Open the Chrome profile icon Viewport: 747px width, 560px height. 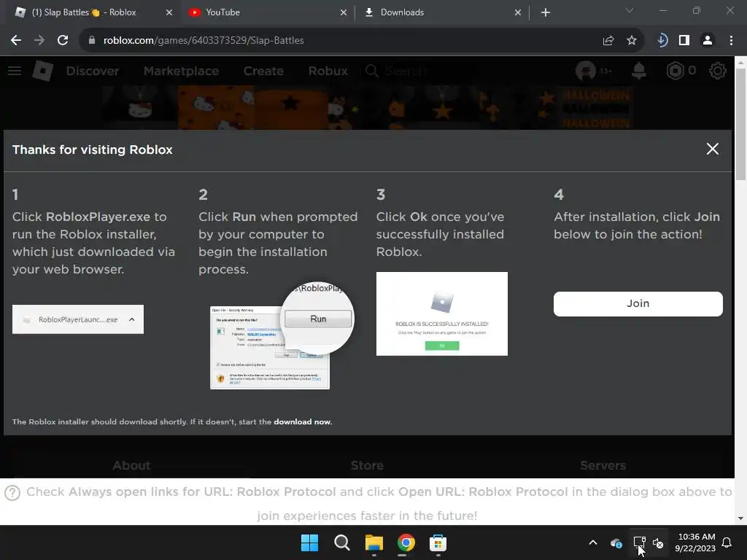coord(708,41)
